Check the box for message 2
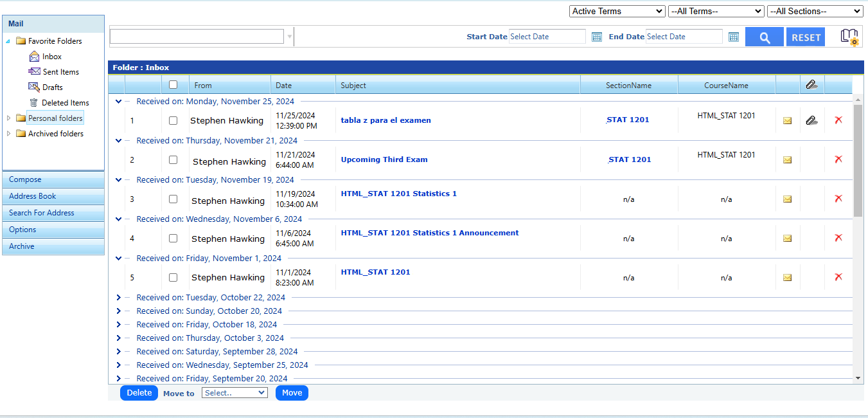868x418 pixels. pyautogui.click(x=173, y=159)
